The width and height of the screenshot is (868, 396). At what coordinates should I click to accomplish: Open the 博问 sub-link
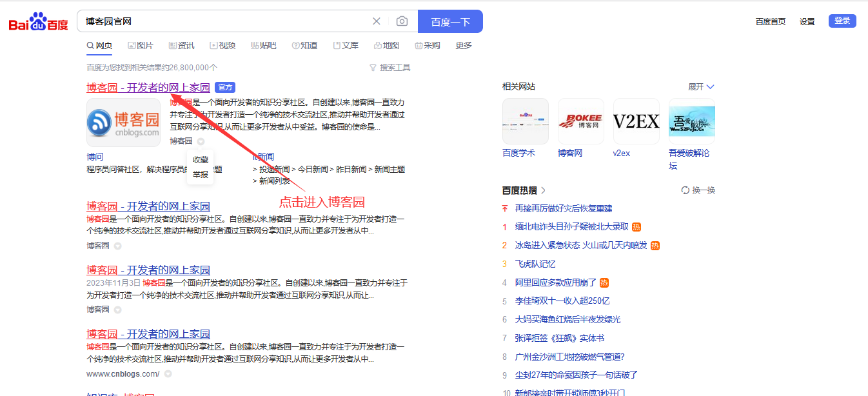click(x=95, y=157)
